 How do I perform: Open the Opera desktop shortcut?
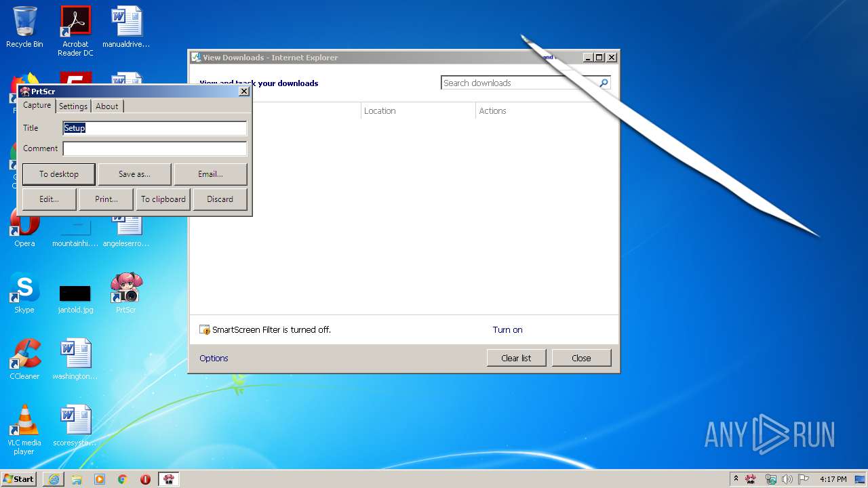[x=24, y=227]
